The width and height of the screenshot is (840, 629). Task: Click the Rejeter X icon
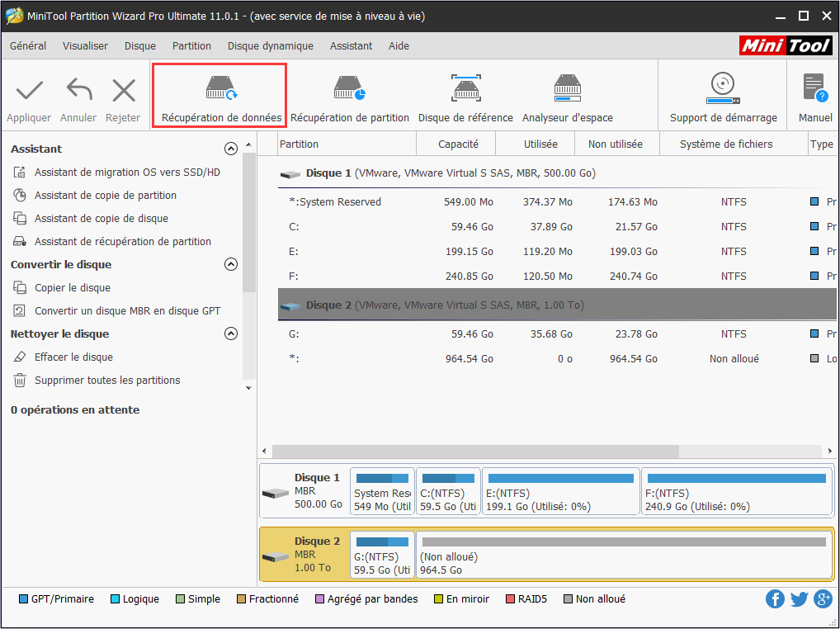(124, 90)
